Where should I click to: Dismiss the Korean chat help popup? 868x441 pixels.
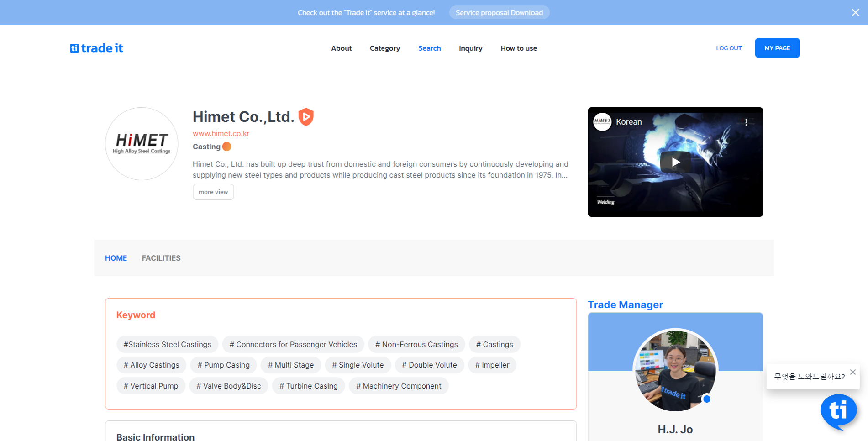(852, 372)
